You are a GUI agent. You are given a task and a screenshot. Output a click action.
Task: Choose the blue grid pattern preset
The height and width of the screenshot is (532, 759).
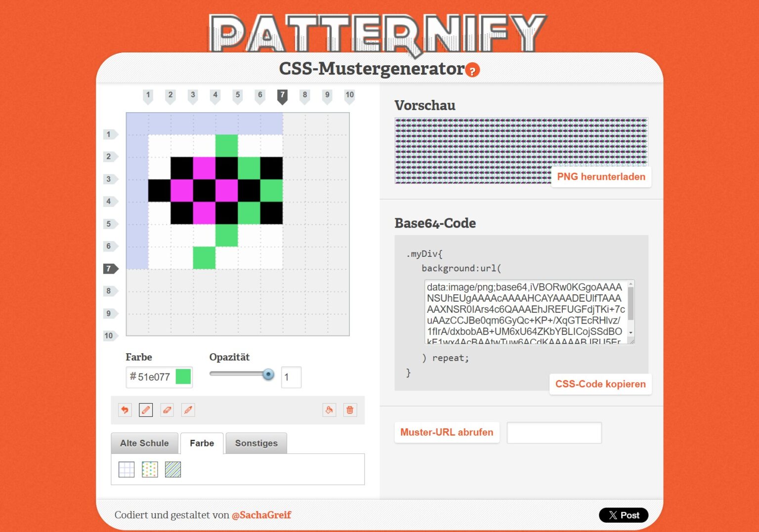coord(126,469)
